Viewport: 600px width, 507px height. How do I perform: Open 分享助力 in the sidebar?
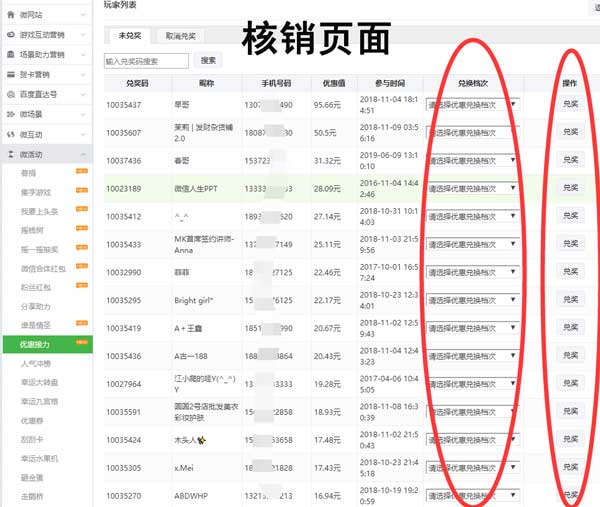coord(36,306)
